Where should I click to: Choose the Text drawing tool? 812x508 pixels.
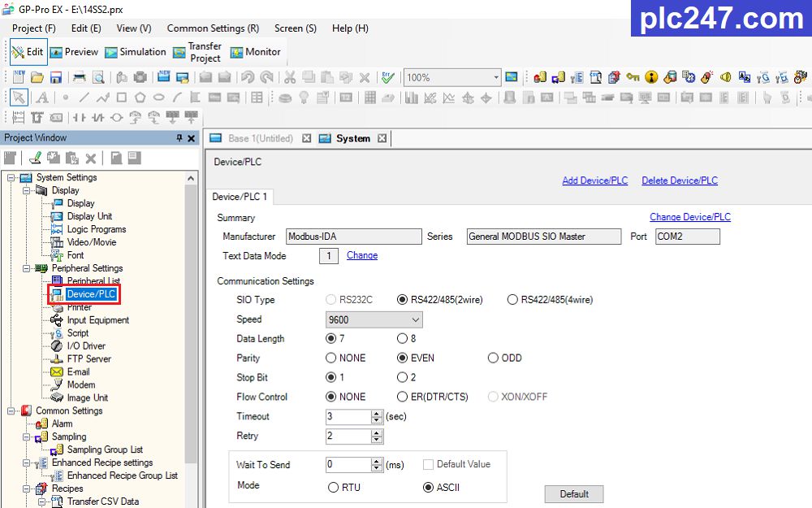(42, 97)
